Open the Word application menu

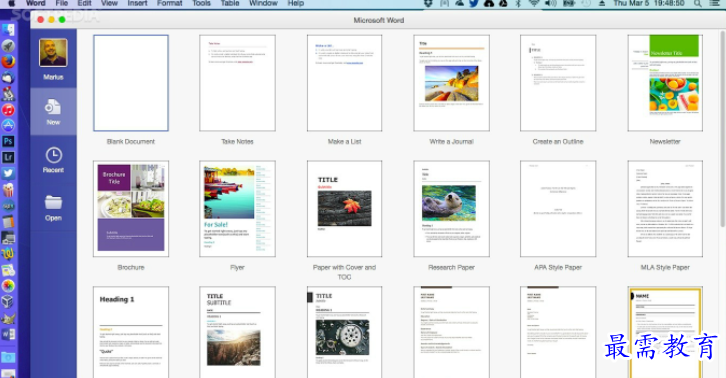36,3
